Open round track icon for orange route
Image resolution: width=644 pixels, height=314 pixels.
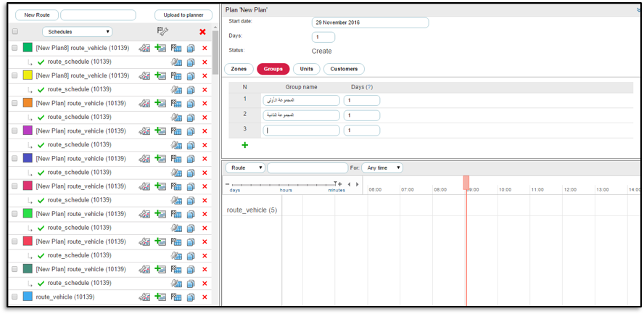144,103
